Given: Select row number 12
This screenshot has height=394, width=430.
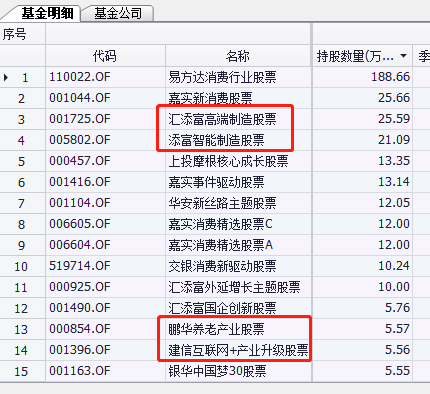Looking at the screenshot, I should [x=21, y=309].
